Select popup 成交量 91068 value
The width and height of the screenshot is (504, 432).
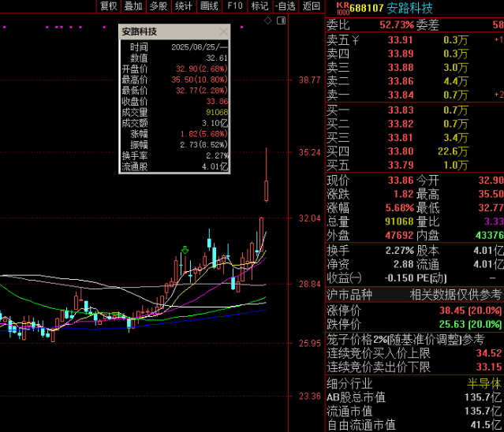pos(217,112)
